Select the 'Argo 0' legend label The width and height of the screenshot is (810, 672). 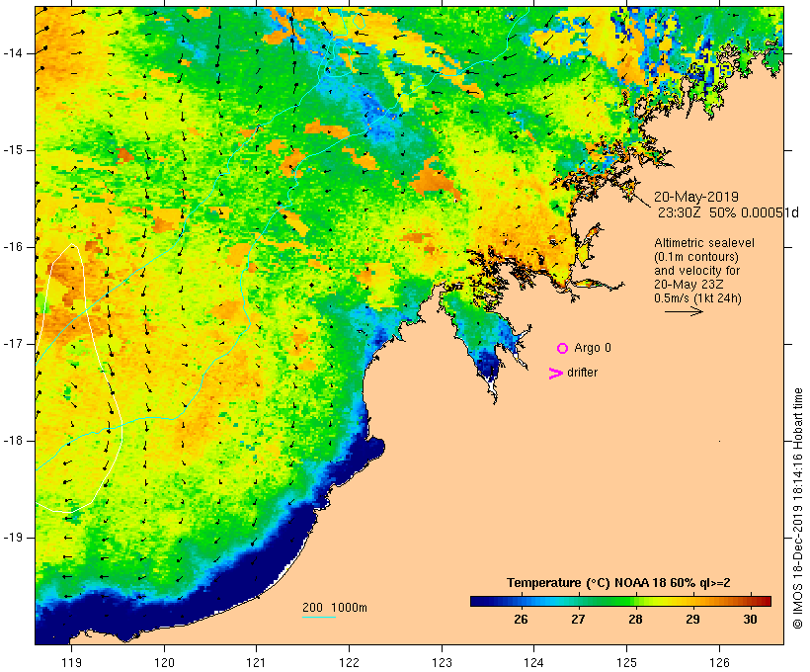(x=593, y=348)
